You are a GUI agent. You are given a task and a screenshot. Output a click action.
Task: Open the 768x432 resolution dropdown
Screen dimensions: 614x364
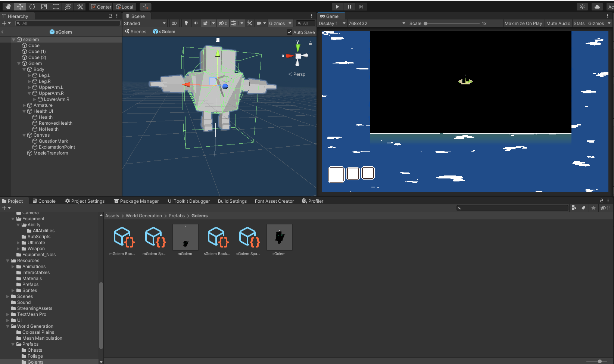tap(377, 23)
